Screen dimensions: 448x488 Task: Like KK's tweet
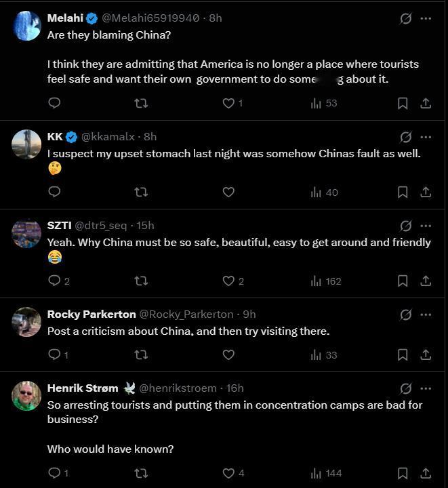point(228,192)
